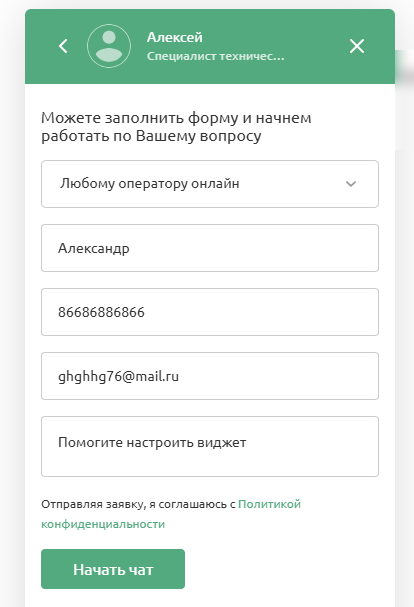This screenshot has height=607, width=414.
Task: Click the operator name Алексей in header
Action: 175,37
